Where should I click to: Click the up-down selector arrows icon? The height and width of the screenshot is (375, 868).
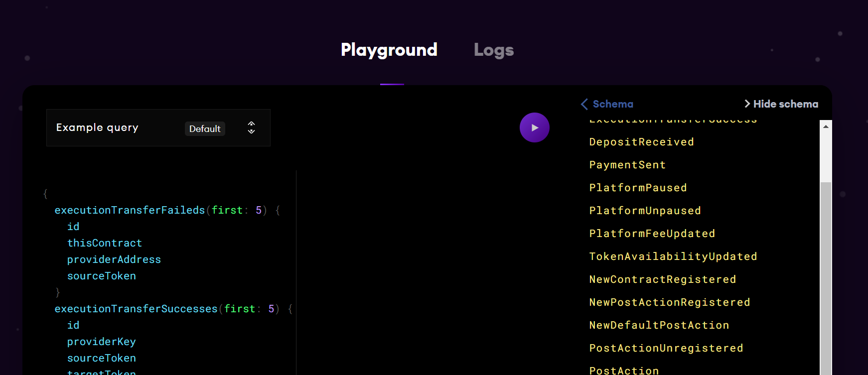251,128
